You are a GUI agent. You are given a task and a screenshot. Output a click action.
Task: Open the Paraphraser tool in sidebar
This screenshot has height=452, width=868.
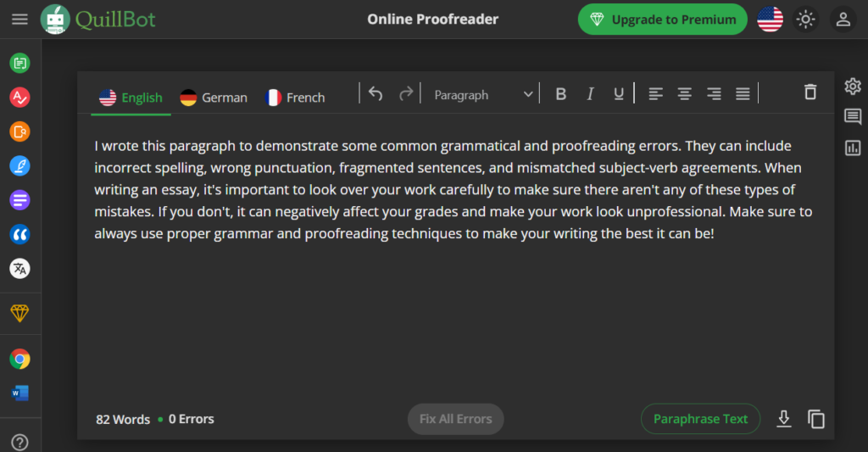(20, 63)
